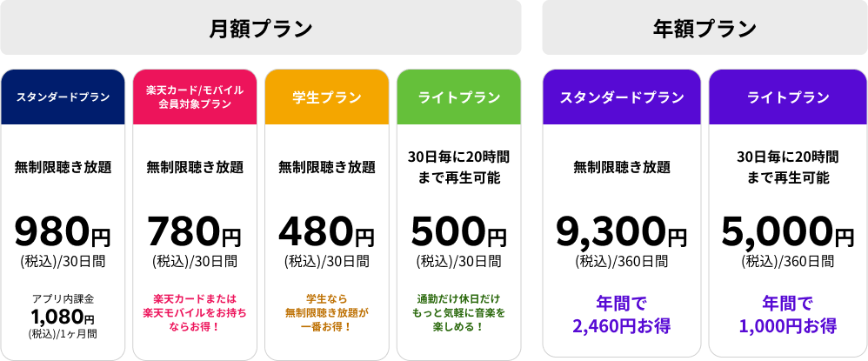
Task: Click the アプリ内課金 1,080円 note
Action: (63, 316)
